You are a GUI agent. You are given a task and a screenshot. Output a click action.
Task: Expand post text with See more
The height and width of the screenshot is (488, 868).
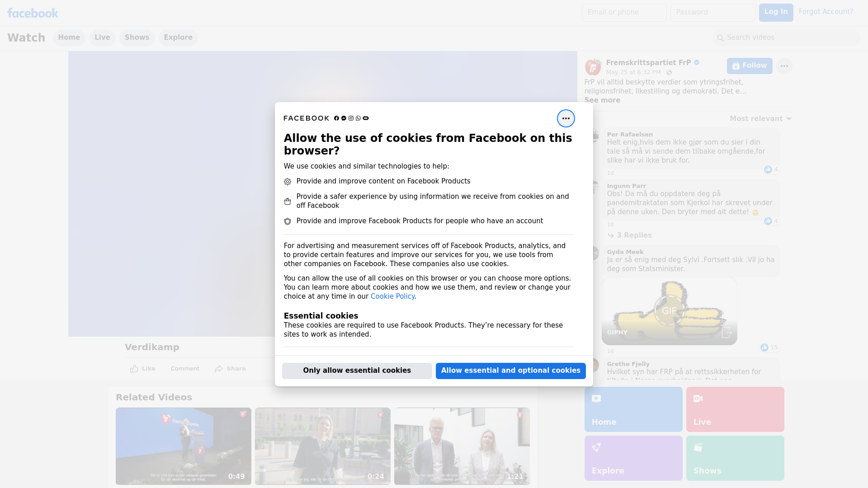click(602, 100)
